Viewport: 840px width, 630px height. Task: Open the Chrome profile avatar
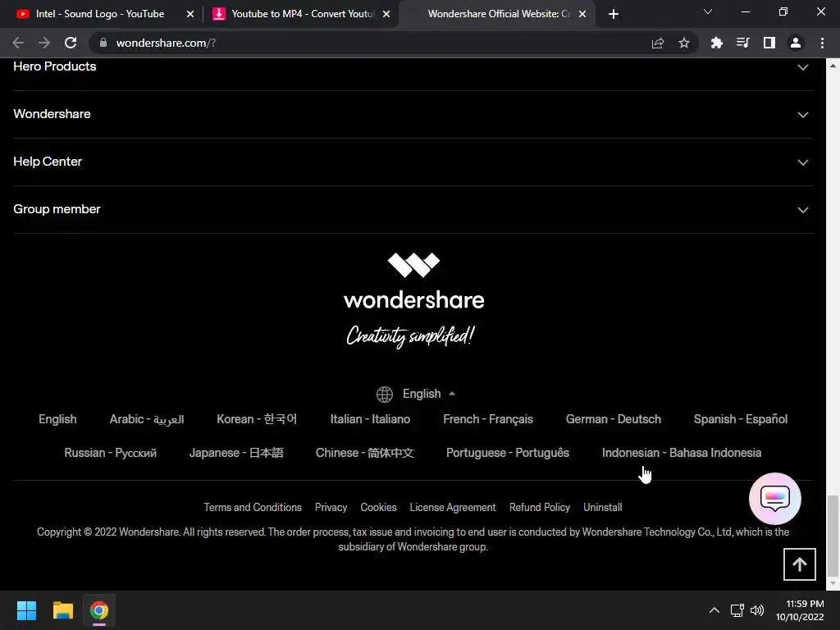(796, 43)
